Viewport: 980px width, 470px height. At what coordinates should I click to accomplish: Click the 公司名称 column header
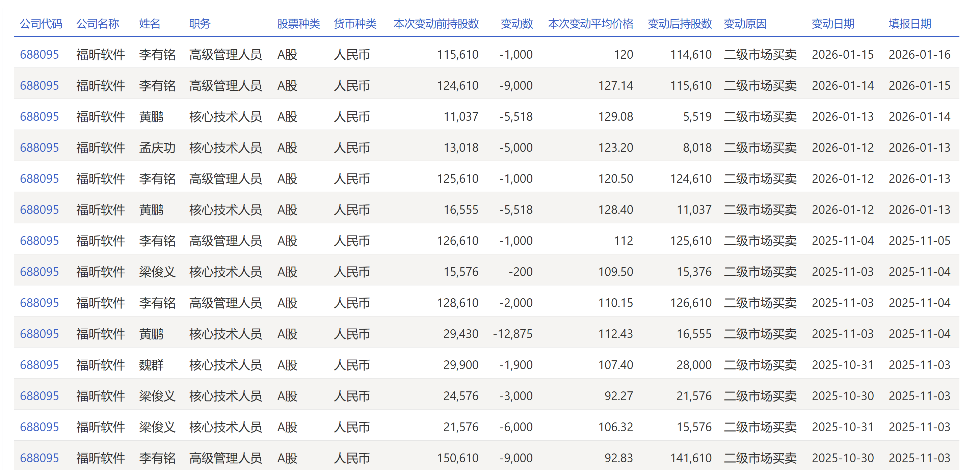[98, 24]
